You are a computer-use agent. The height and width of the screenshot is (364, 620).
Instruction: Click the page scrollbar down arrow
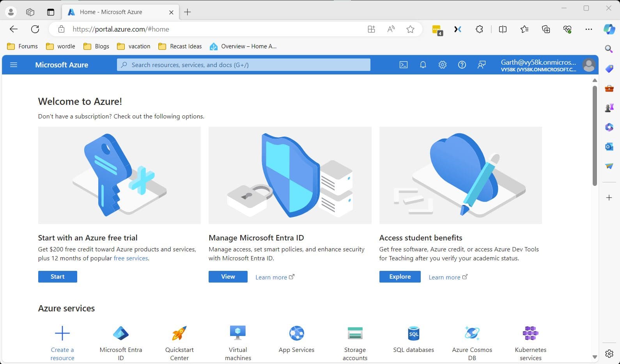(595, 357)
